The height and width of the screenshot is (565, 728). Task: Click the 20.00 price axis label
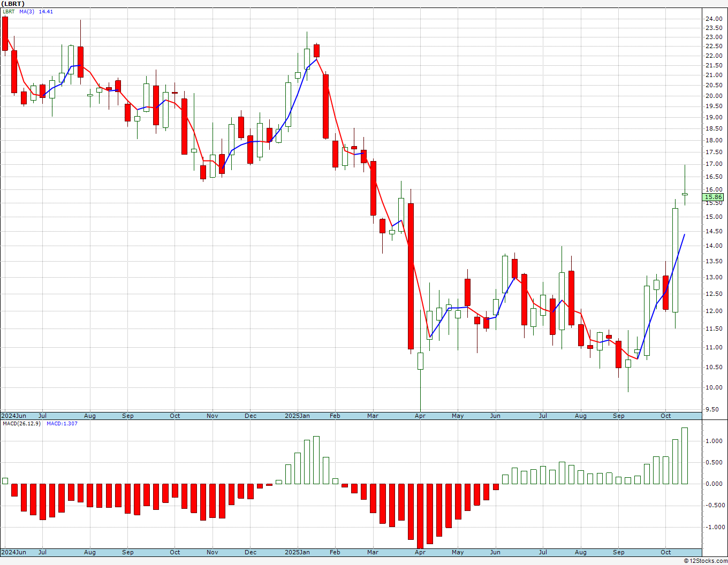pyautogui.click(x=714, y=96)
